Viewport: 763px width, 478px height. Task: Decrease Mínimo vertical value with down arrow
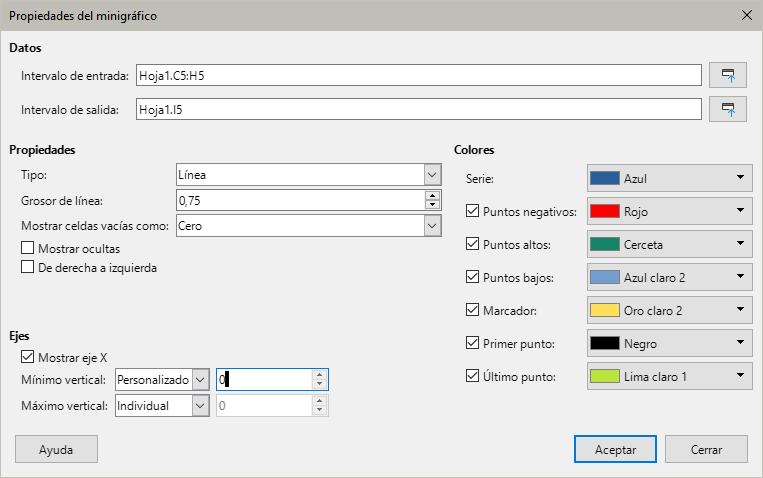pos(319,385)
